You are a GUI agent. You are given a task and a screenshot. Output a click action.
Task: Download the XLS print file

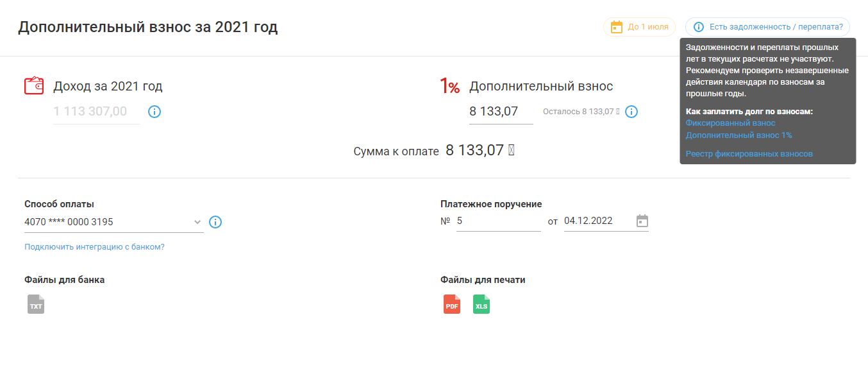(x=481, y=304)
